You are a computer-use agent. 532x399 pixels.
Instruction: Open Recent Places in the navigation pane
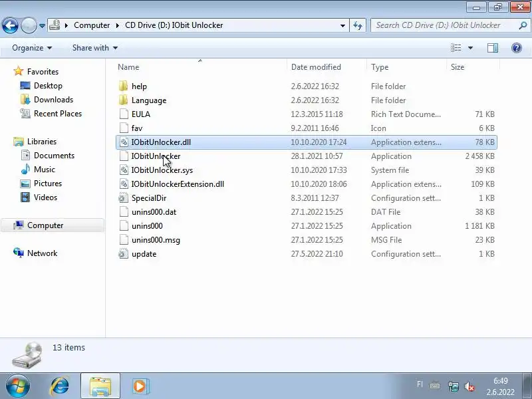(x=51, y=113)
